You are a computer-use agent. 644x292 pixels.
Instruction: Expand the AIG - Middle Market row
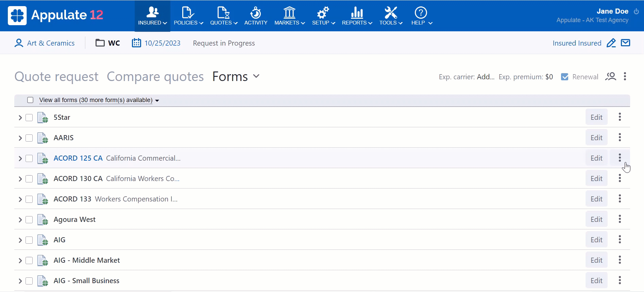[x=20, y=260]
